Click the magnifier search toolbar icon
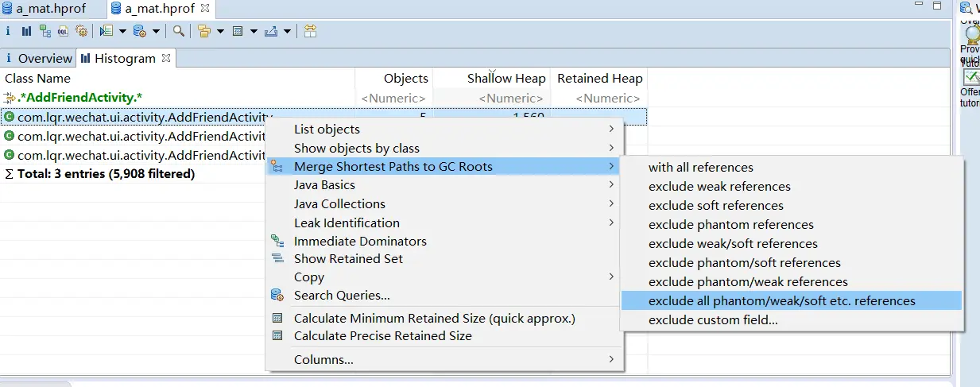Image resolution: width=980 pixels, height=387 pixels. (x=179, y=31)
